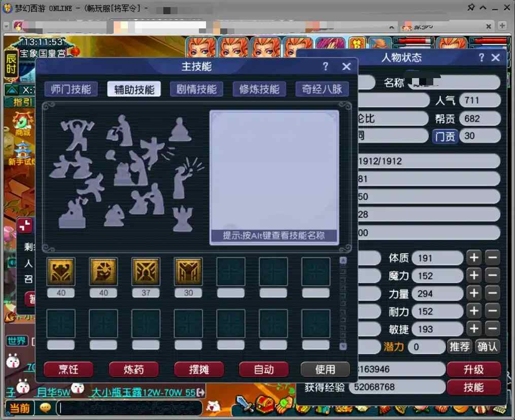Open the 世界 channel tag

tap(16, 341)
